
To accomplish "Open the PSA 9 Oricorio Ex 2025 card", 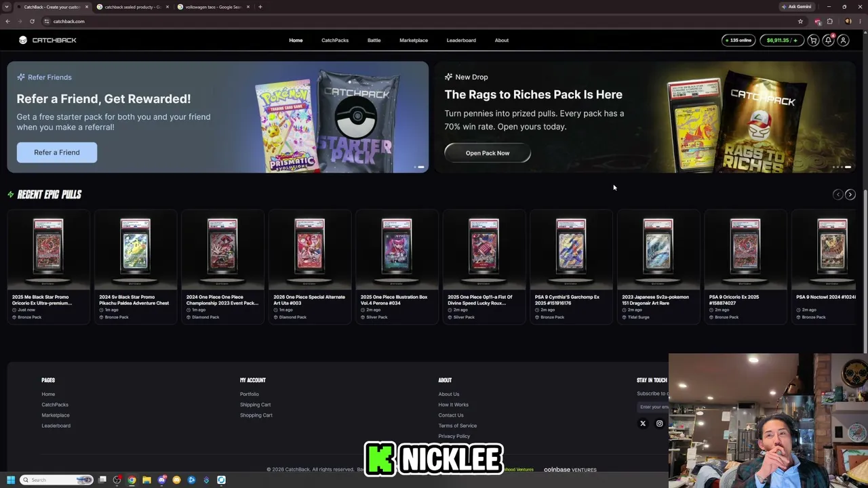I will pyautogui.click(x=745, y=267).
